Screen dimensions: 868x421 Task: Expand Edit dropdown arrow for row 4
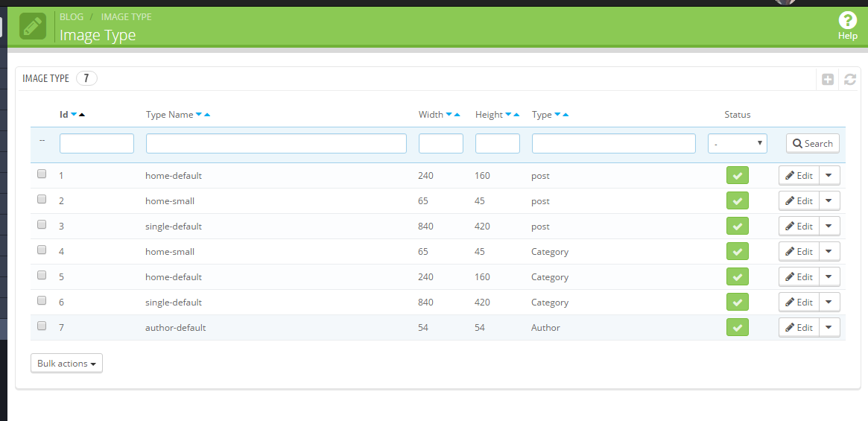pyautogui.click(x=829, y=252)
